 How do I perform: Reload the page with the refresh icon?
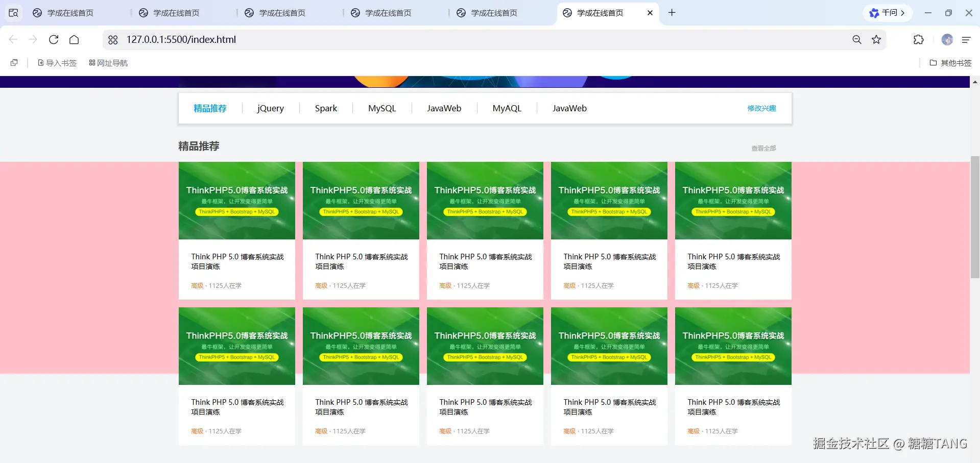pyautogui.click(x=54, y=40)
